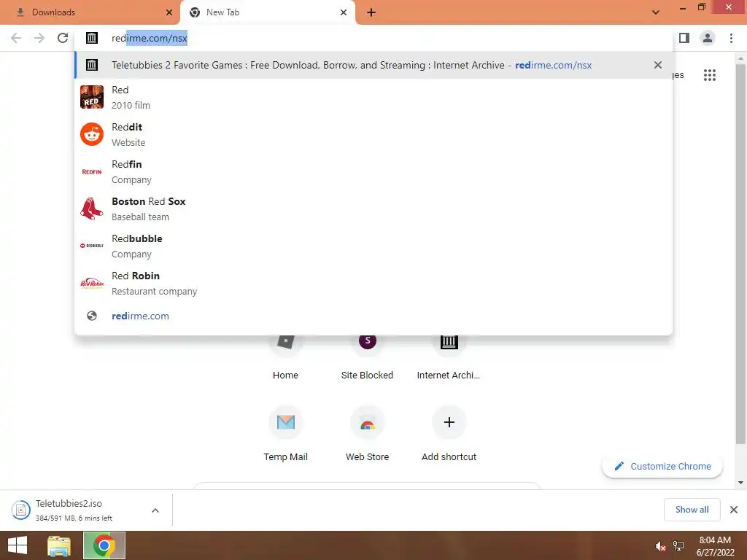This screenshot has height=560, width=747.
Task: Open Chrome three-dot menu
Action: click(x=731, y=38)
